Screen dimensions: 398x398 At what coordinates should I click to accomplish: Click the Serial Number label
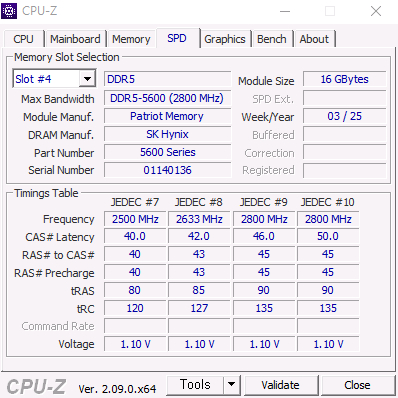(61, 170)
